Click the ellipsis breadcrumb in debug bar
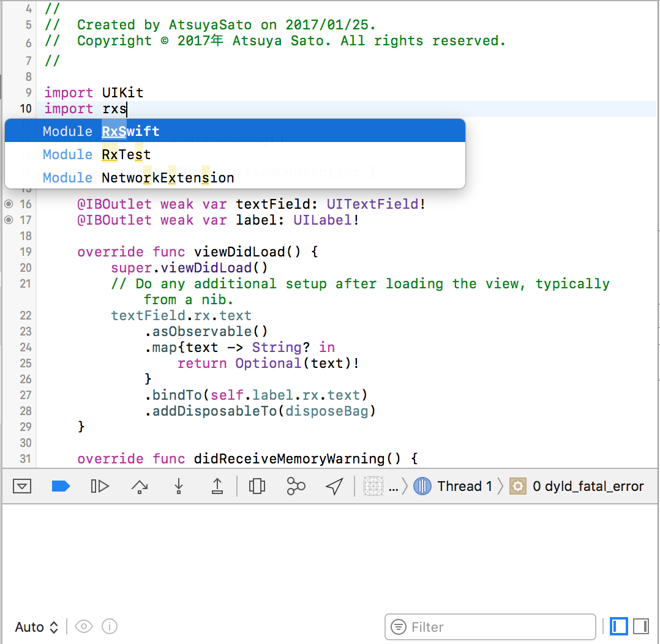This screenshot has height=644, width=660. pos(393,487)
